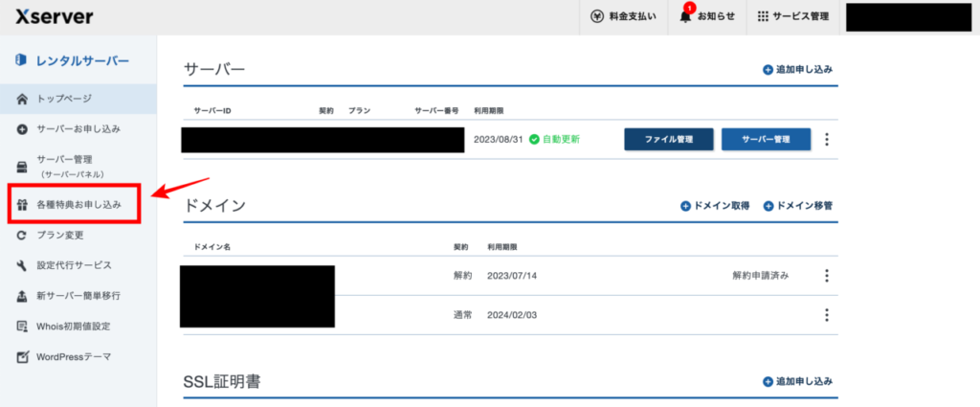
Task: Click the plus icon beside ドメイン移管
Action: coord(768,206)
